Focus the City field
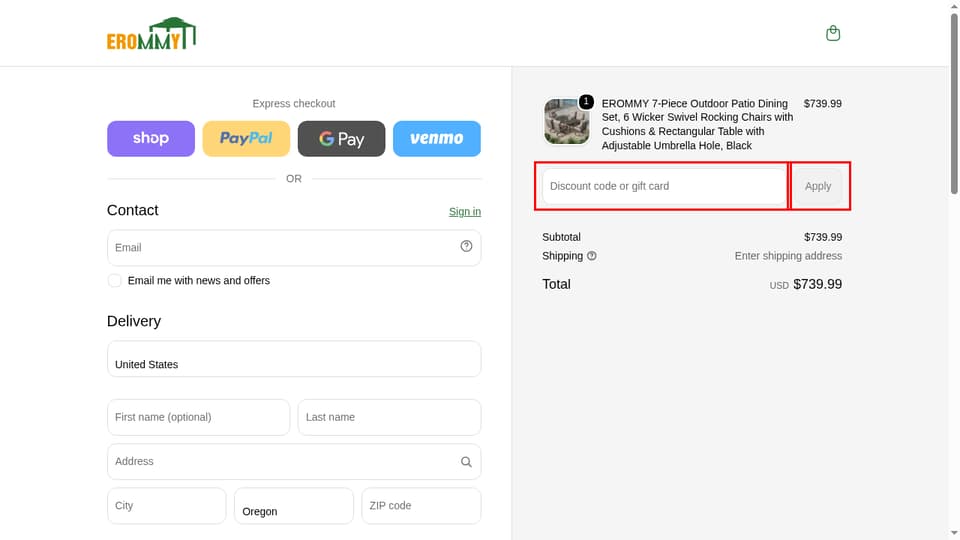 167,506
